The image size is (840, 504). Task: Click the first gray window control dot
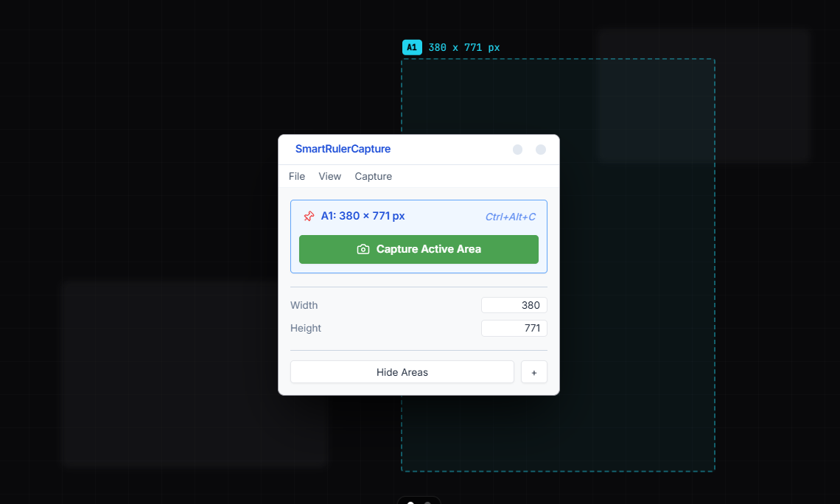coord(517,150)
